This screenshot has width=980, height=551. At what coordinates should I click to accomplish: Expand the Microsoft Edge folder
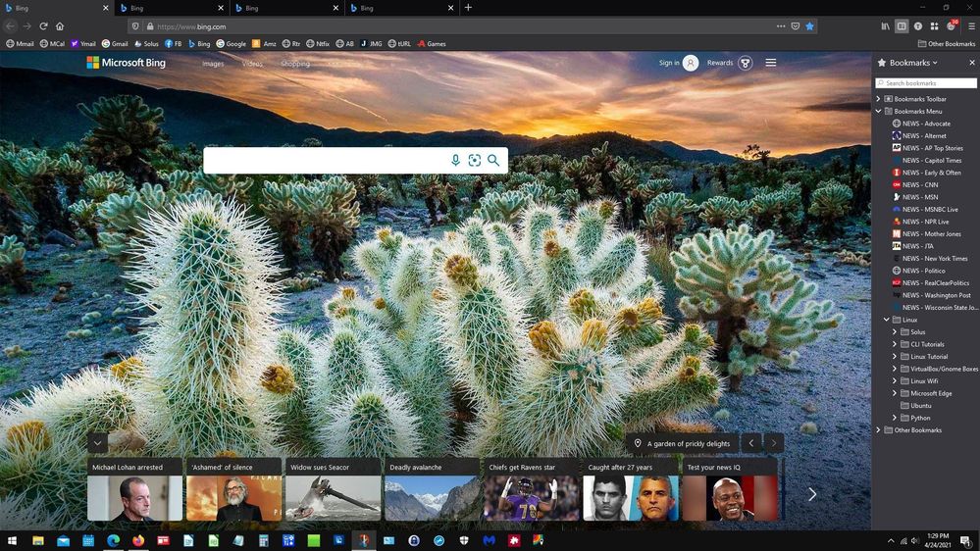pos(895,393)
